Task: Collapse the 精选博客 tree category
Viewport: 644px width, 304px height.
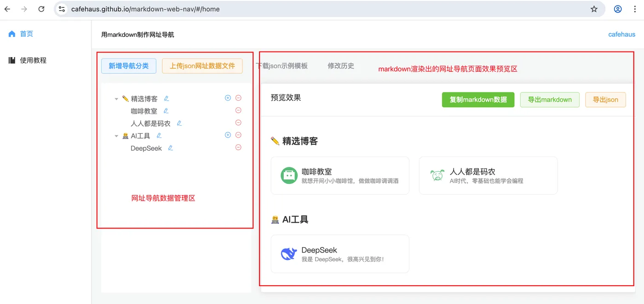Action: (x=116, y=99)
